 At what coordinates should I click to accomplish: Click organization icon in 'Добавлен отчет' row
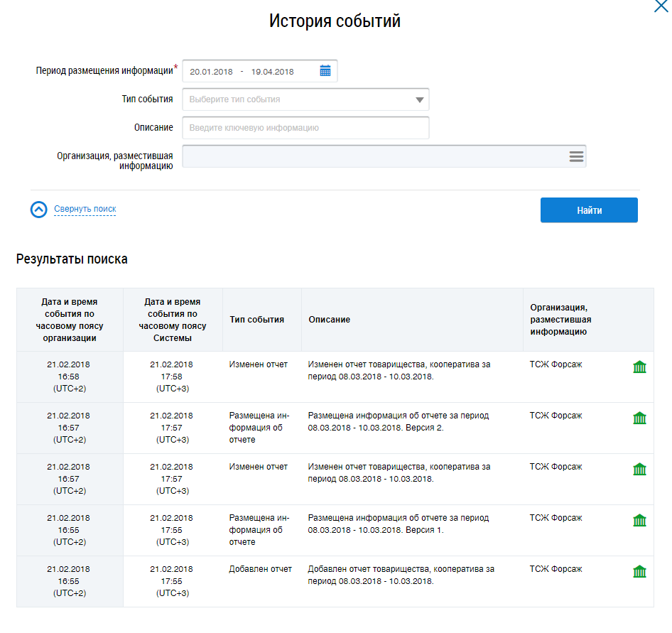pos(639,572)
